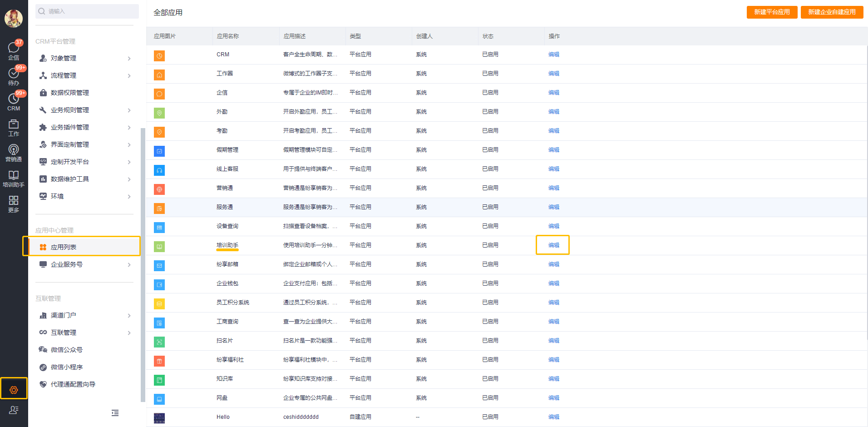Open the 培训助手 book icon in the left bar
Viewport: 868px width, 427px height.
click(x=14, y=179)
